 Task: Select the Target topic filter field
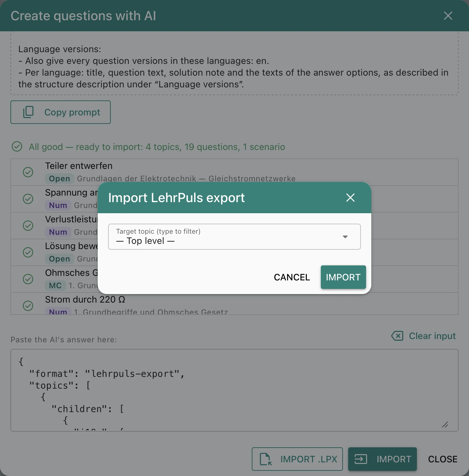234,237
